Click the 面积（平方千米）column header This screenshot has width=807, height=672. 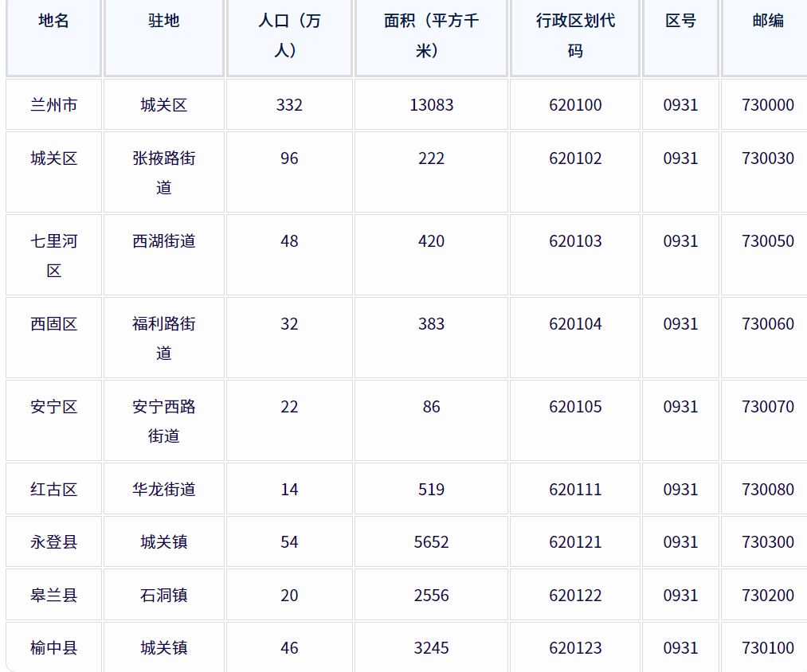click(431, 37)
